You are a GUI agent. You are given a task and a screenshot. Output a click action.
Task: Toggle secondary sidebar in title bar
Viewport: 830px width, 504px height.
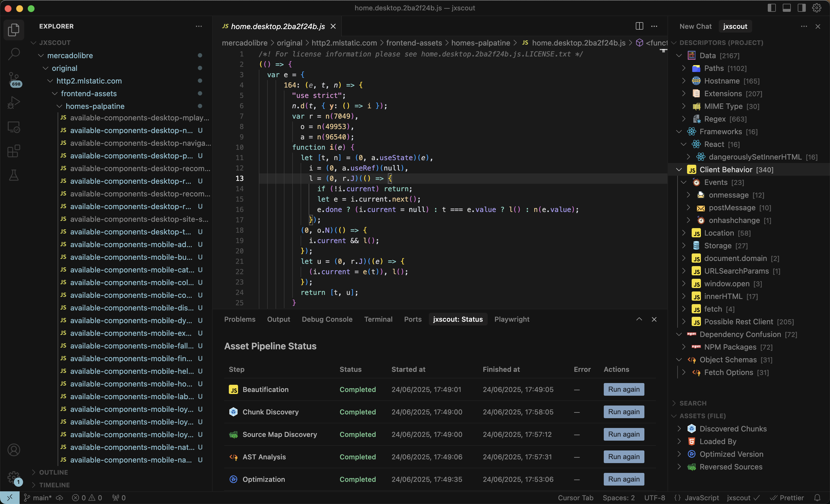(802, 8)
